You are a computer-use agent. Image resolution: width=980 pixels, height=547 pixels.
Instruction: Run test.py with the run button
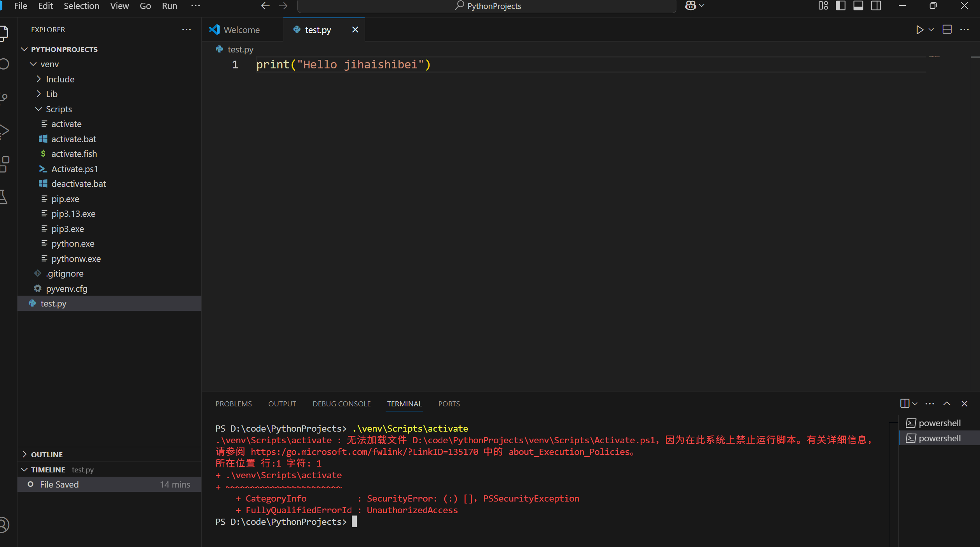click(x=920, y=29)
